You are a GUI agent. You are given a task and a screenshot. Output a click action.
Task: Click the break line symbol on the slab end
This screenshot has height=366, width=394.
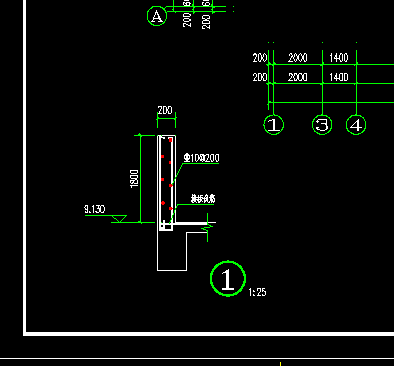point(207,227)
